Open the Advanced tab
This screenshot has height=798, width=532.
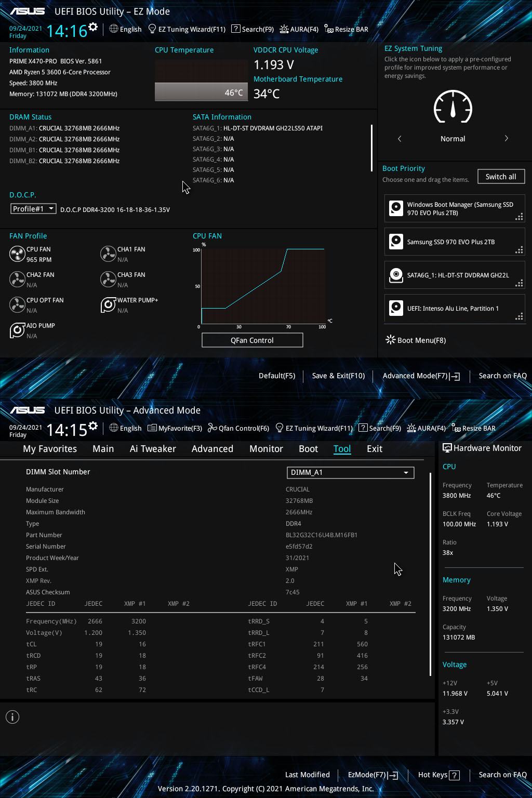[x=212, y=448]
